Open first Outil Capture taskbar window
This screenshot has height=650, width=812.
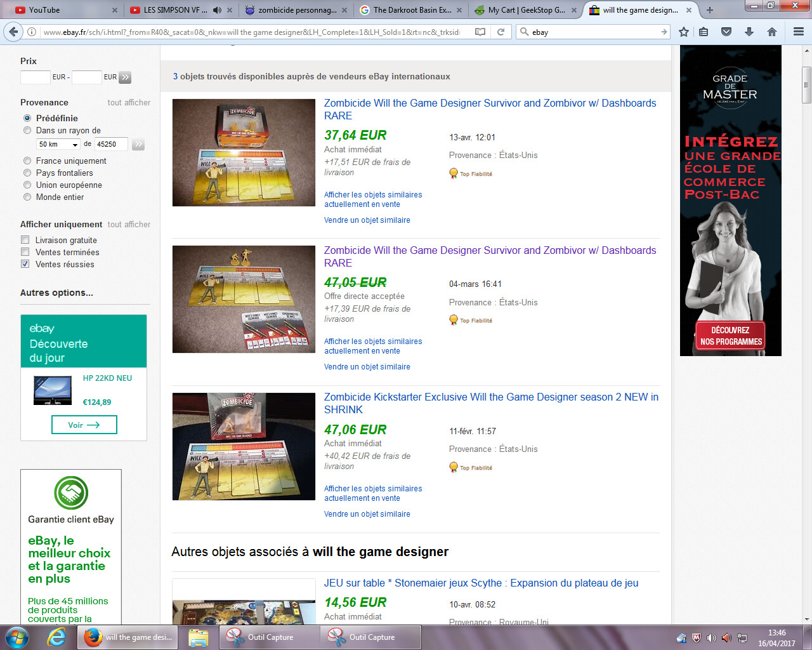point(269,637)
